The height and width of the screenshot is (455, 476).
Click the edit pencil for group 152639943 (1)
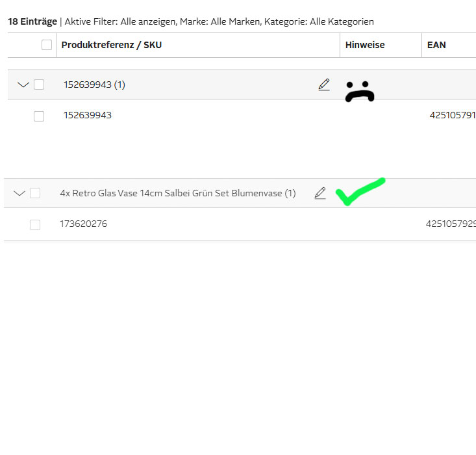324,84
